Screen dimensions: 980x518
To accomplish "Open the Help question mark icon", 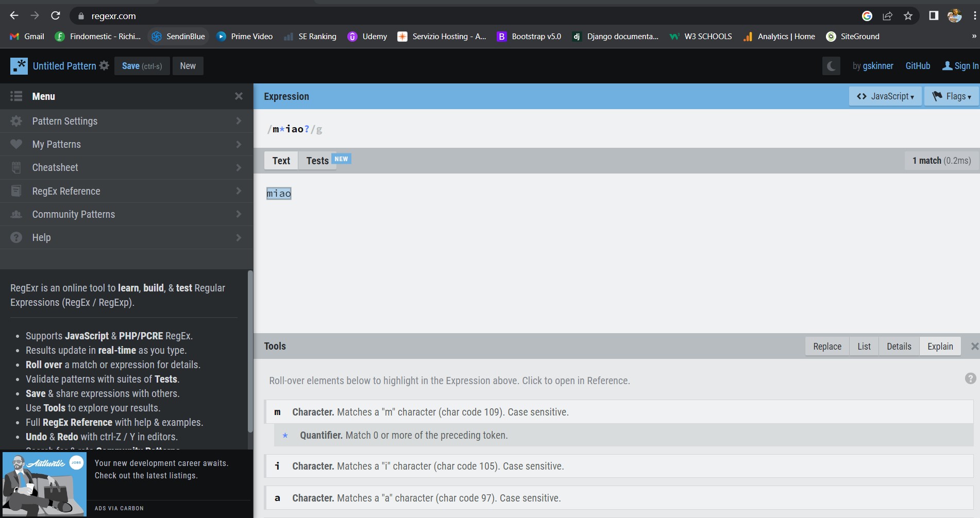I will pos(16,237).
